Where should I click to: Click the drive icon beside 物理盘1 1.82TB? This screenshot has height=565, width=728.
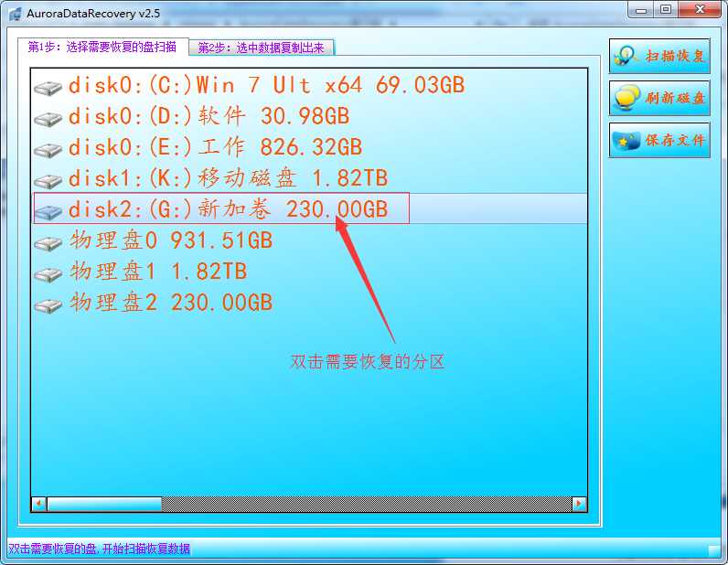coord(48,274)
